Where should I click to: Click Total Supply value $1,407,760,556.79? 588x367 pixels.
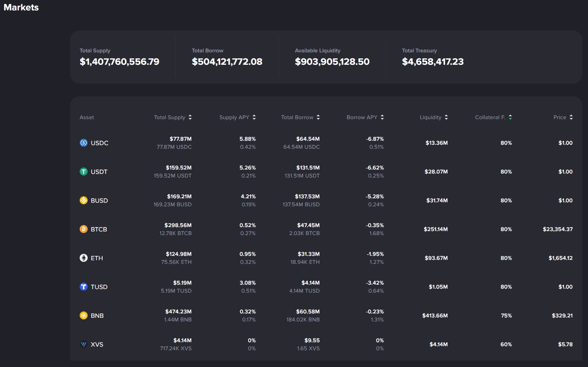pos(119,62)
